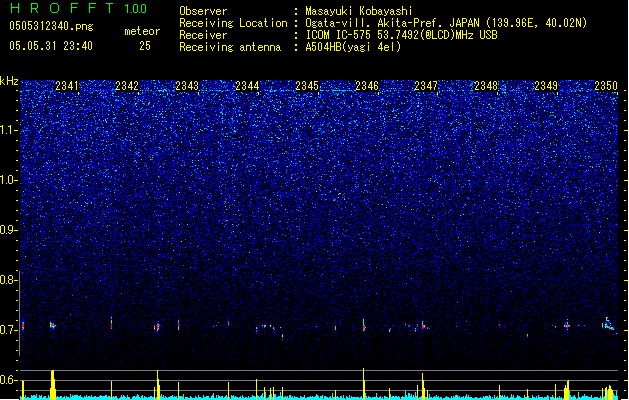The image size is (629, 400).
Task: Click the 'Receiving antenna' label
Action: (x=230, y=47)
